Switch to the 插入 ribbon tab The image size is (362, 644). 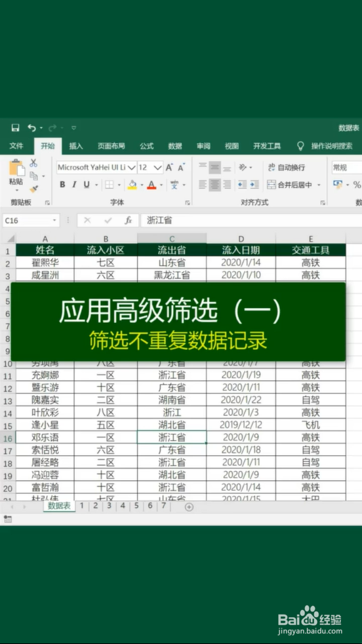click(76, 146)
